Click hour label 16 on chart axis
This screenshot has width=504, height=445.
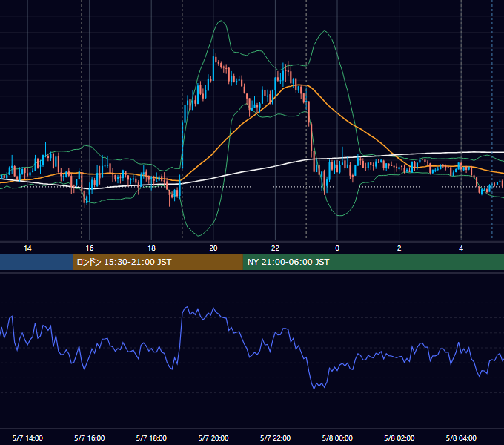coord(90,248)
